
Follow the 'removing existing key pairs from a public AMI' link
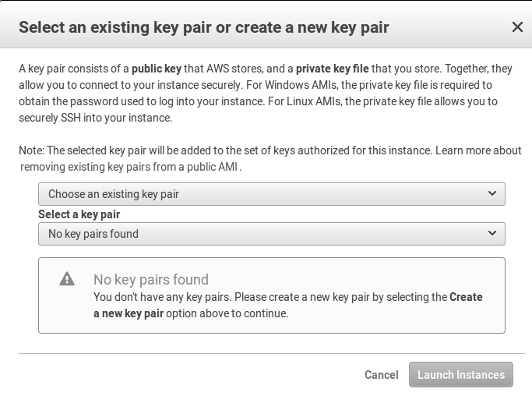[x=129, y=167]
